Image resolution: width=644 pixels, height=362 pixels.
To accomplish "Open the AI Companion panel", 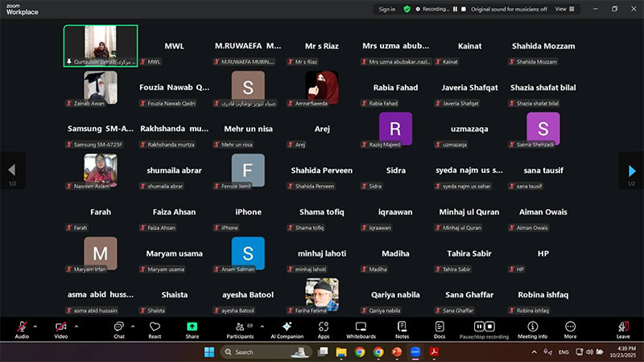I will [x=287, y=329].
